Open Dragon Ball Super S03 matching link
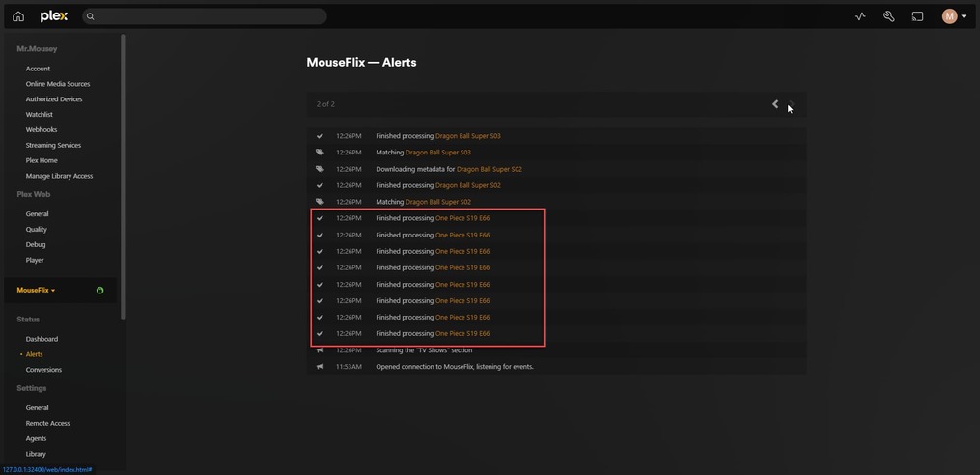 click(x=438, y=153)
